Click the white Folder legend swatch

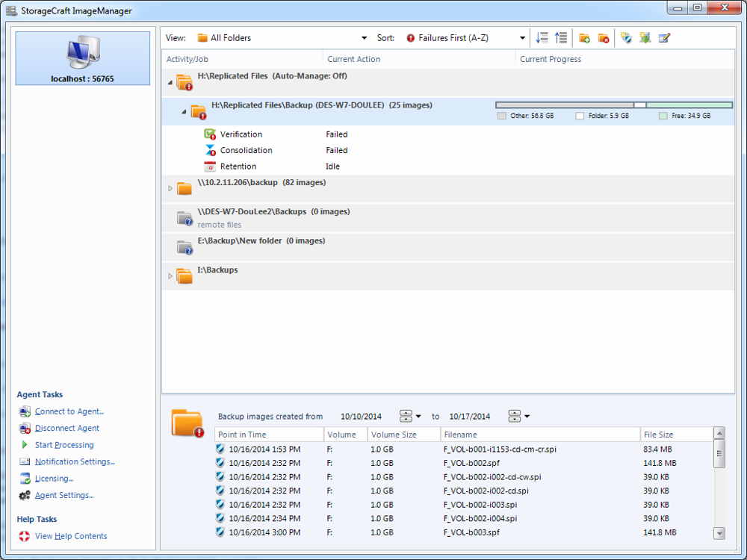click(x=580, y=116)
